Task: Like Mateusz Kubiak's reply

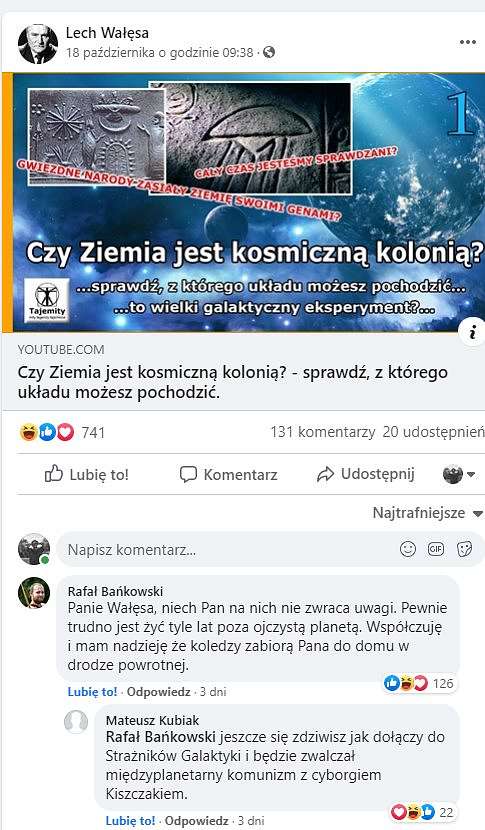Action: (x=130, y=821)
